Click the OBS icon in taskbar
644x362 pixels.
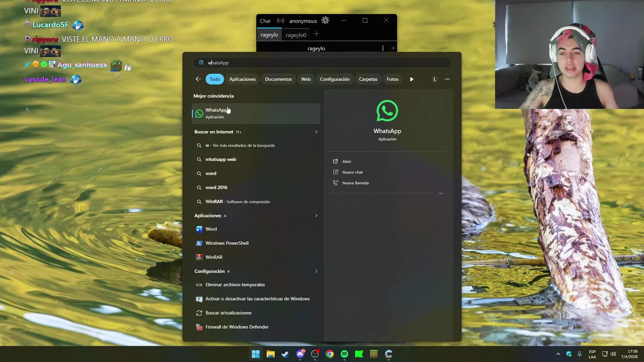(x=315, y=354)
